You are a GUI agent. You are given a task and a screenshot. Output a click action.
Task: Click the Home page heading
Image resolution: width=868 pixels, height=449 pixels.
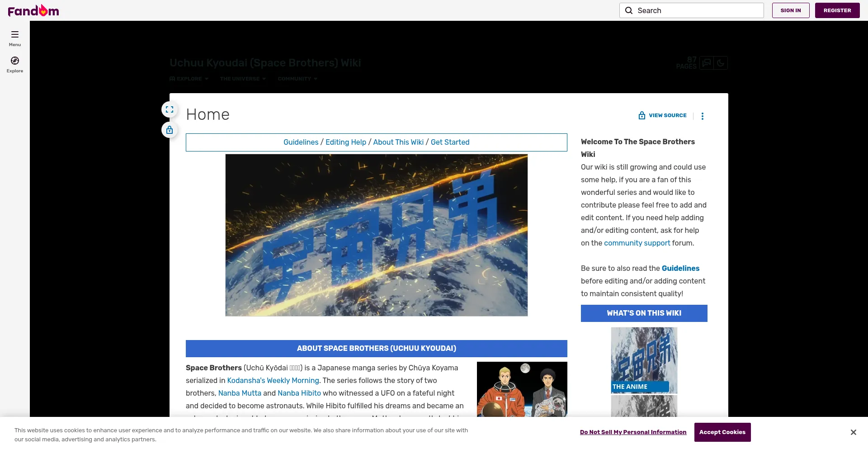(x=208, y=114)
